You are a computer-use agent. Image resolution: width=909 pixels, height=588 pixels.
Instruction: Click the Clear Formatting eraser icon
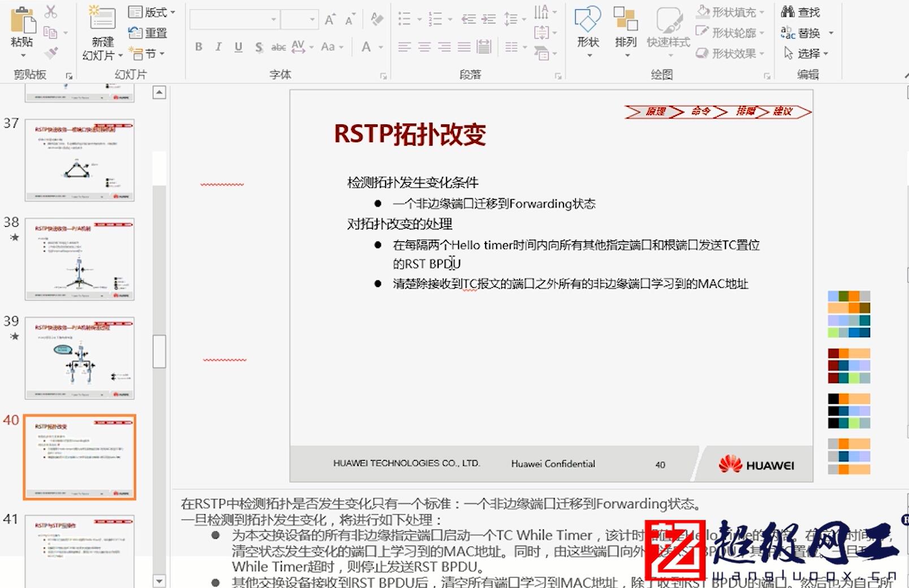pyautogui.click(x=376, y=19)
